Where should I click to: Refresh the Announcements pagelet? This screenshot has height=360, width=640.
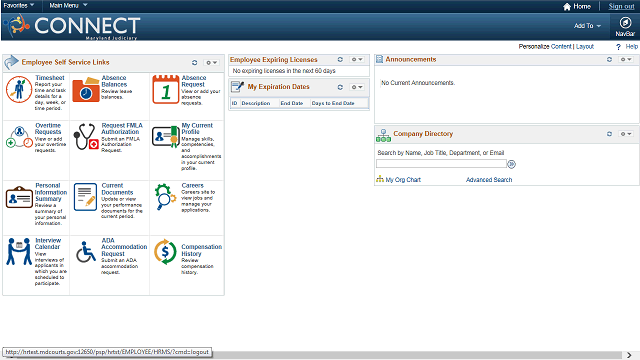609,60
